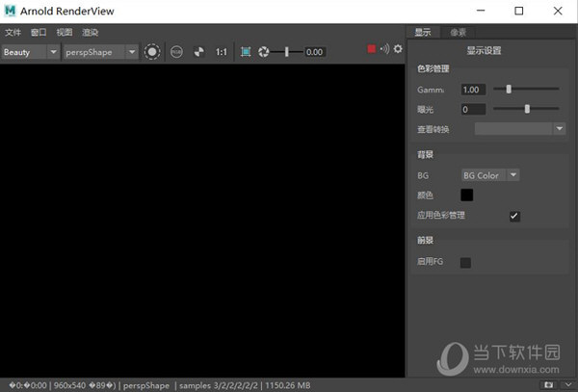This screenshot has width=578, height=392.
Task: Click the IPR broadcast waves icon
Action: tap(384, 48)
